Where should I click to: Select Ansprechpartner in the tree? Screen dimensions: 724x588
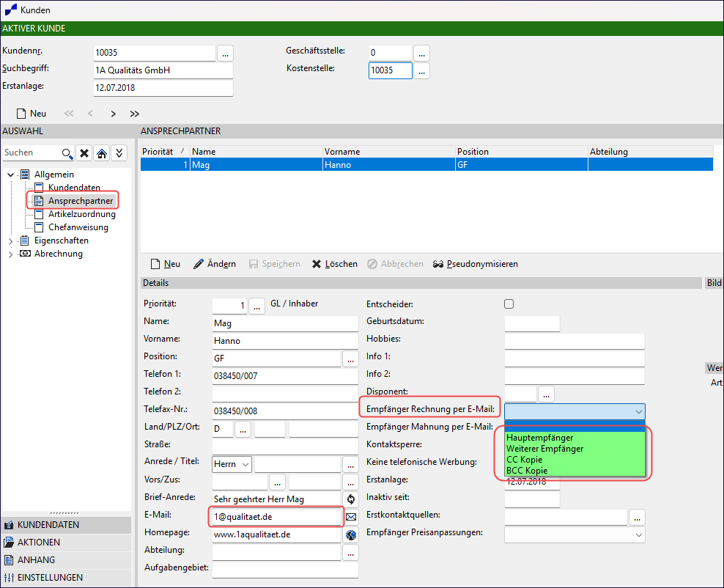[81, 201]
